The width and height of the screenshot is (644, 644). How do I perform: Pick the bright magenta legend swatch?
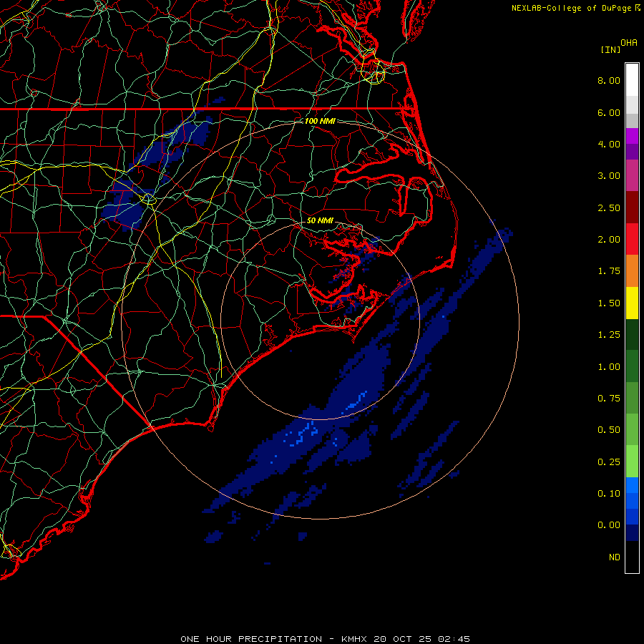(632, 136)
